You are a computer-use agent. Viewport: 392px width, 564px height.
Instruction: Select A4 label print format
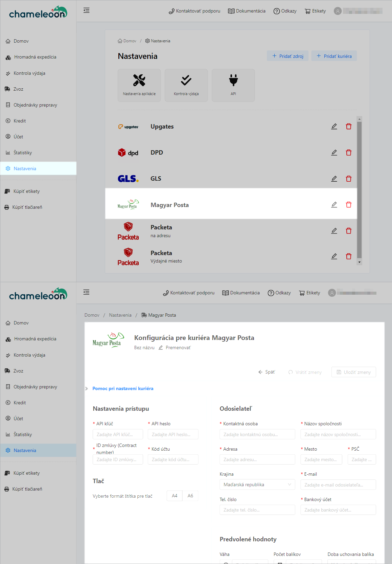tap(175, 496)
